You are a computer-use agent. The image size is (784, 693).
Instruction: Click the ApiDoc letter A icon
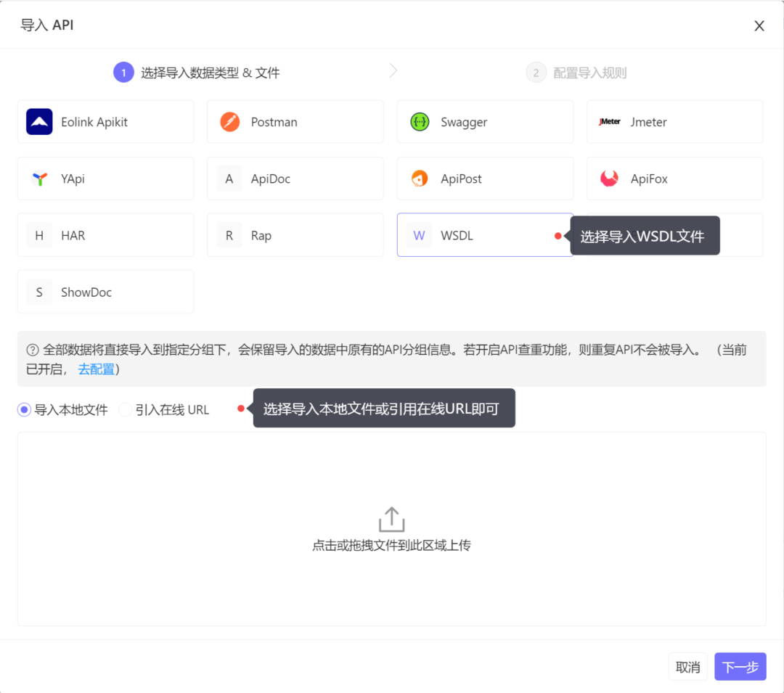tap(229, 179)
